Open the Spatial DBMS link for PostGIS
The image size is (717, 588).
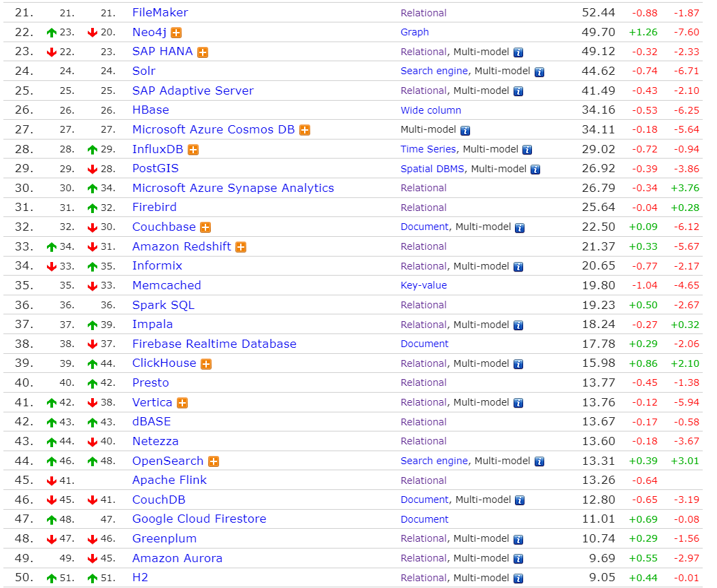(433, 169)
